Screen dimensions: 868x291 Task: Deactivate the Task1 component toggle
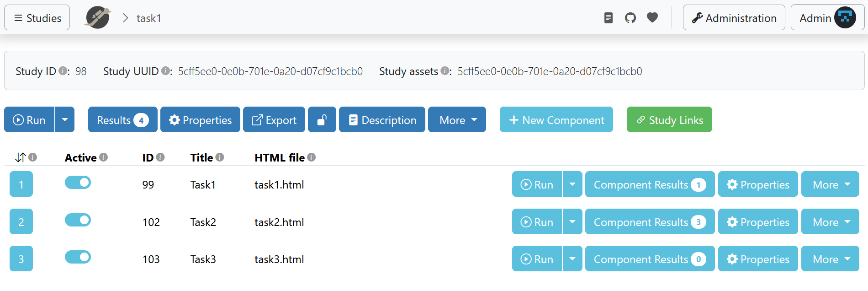[78, 183]
